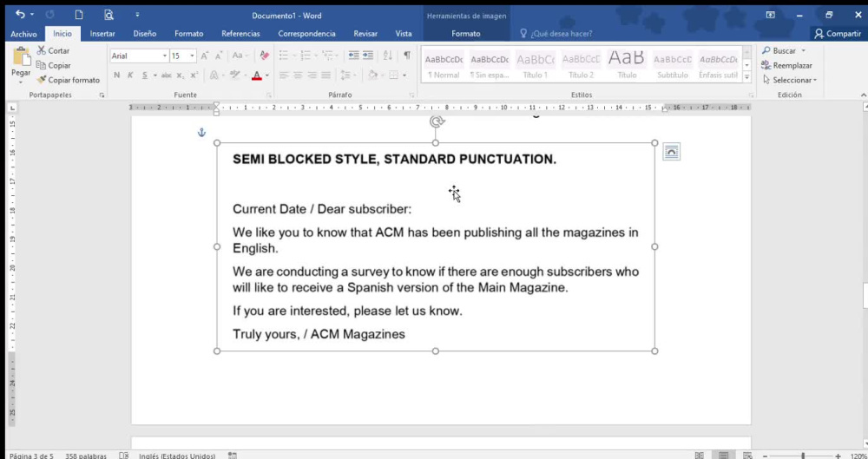Click the zoom slider handle in the status bar

803,456
